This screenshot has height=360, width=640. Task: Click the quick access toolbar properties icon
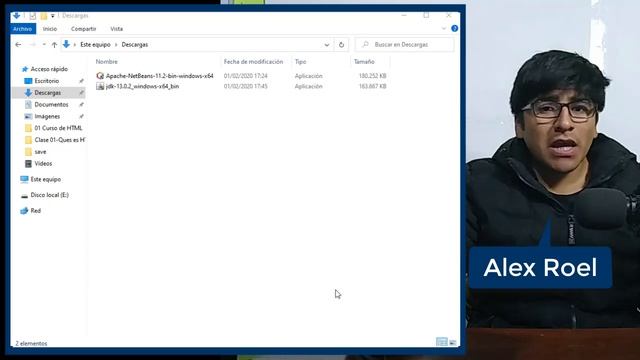[33, 16]
